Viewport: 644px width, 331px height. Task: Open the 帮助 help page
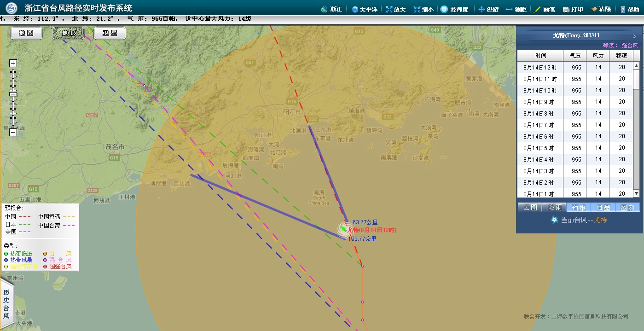click(629, 9)
